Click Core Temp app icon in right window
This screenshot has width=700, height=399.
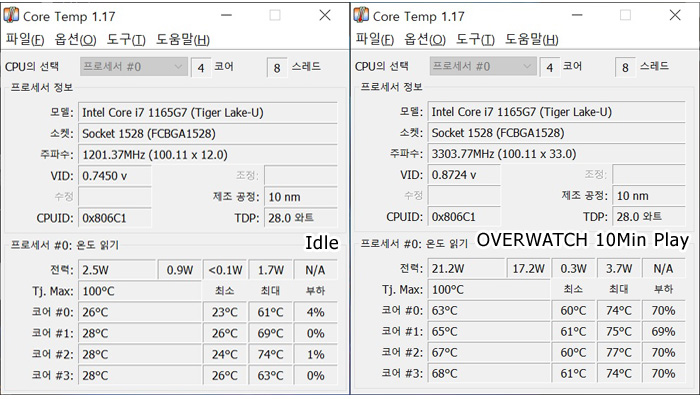point(361,15)
